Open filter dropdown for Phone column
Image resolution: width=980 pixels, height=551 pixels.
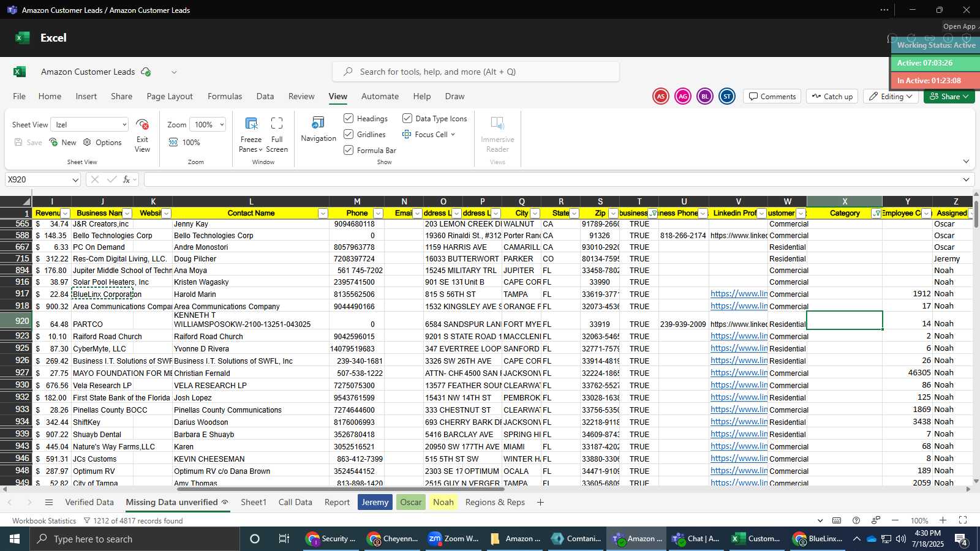click(x=378, y=214)
